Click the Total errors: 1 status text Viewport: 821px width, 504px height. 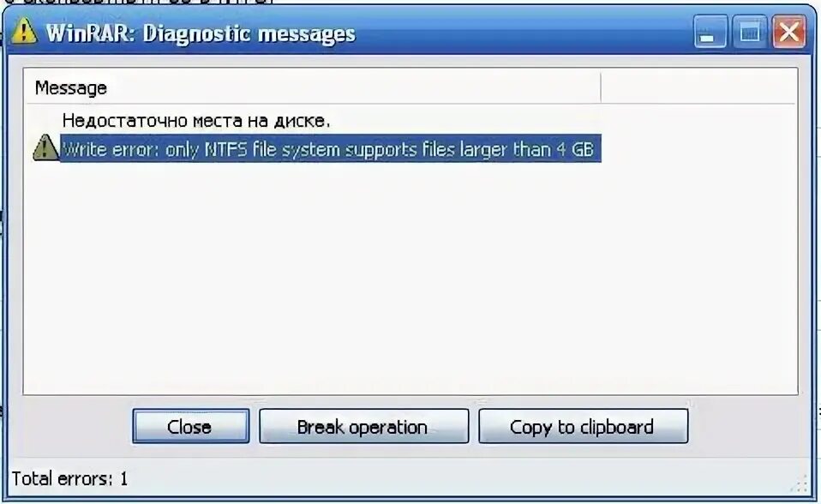(x=69, y=478)
